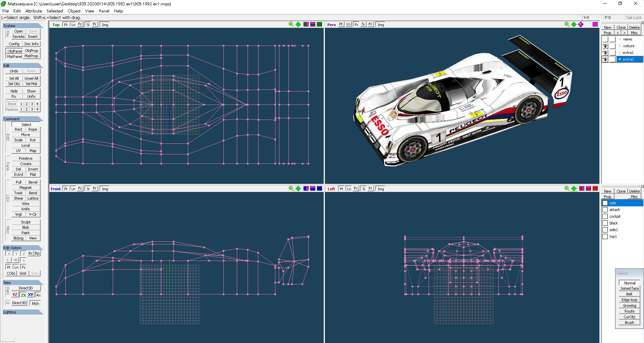Image resolution: width=644 pixels, height=343 pixels.
Task: Toggle Ln display in Front viewport
Action: 73,189
